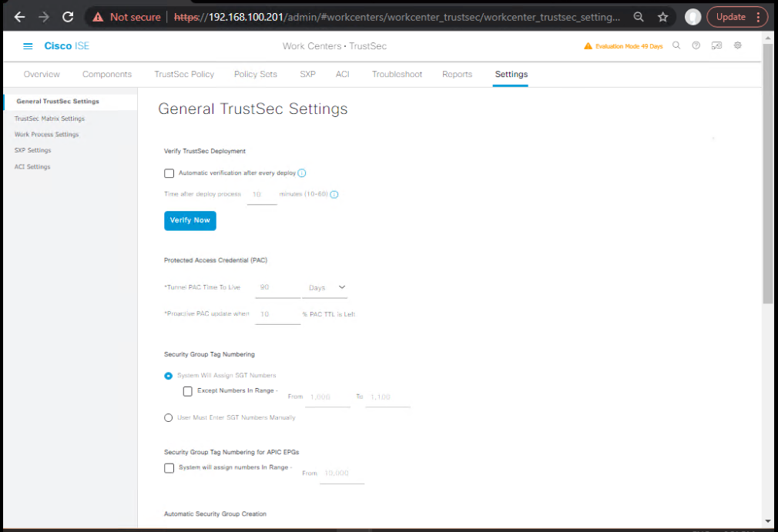Switch to the Components tab
Screen dimensions: 778x532
click(107, 75)
